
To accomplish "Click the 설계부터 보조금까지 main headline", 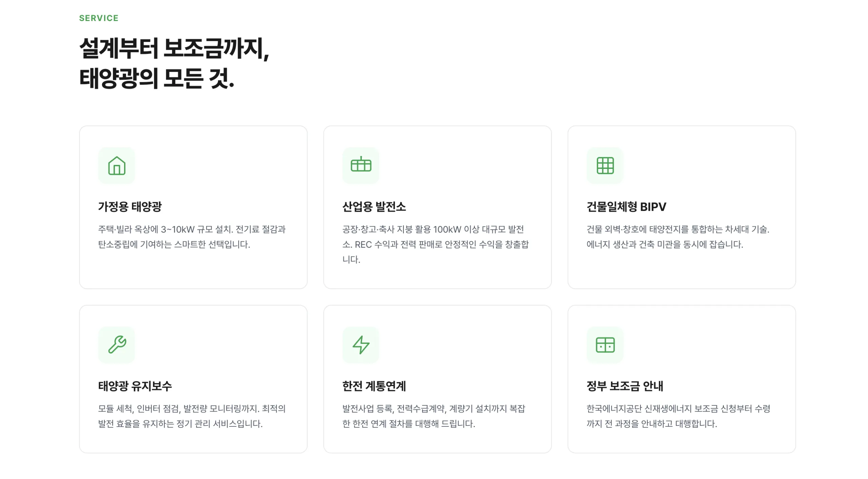I will [174, 63].
